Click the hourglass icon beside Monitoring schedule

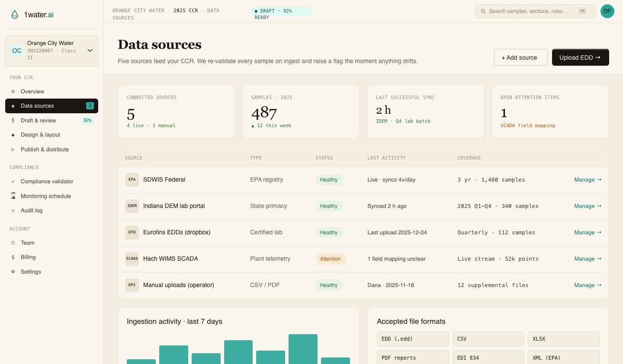pyautogui.click(x=13, y=196)
